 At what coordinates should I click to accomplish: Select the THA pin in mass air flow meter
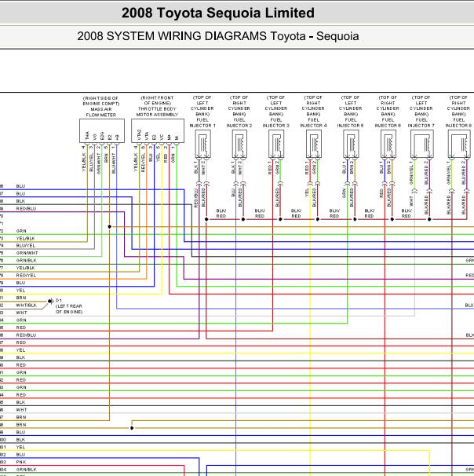click(87, 136)
